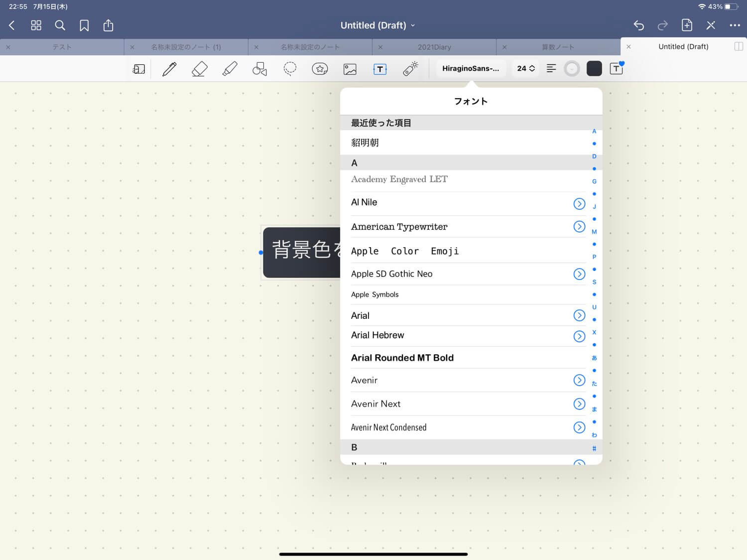
Task: Open the page thumbnails grid view
Action: coord(36,25)
